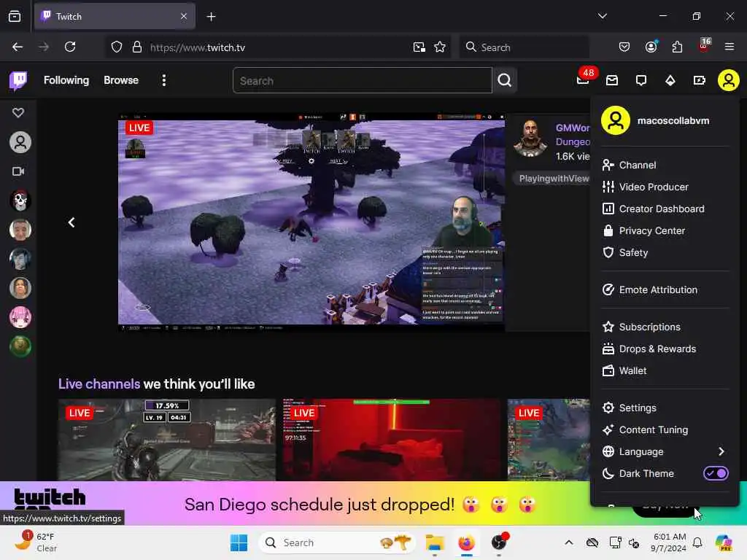The image size is (747, 560).
Task: Open the Pocket save icon
Action: pyautogui.click(x=624, y=47)
